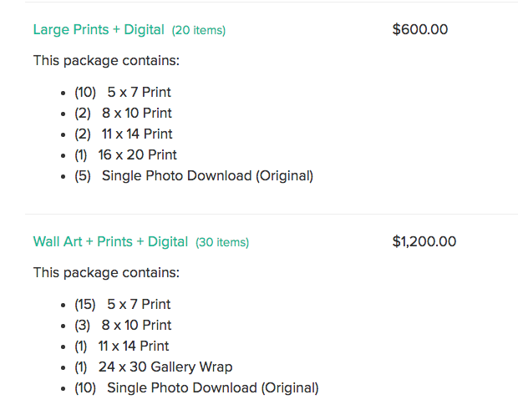Click the (1) 11 x 14 Print item
Viewport: 518px width, 420px height.
pos(122,346)
